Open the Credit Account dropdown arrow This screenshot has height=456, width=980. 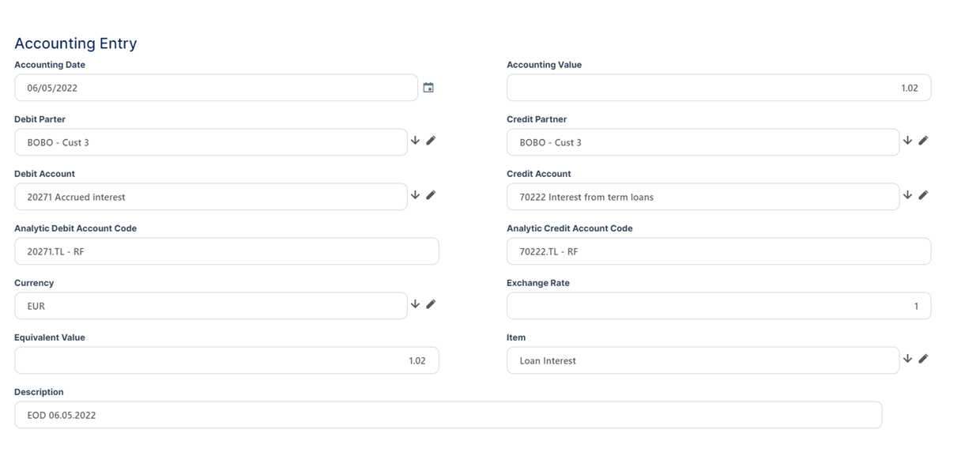pos(907,195)
